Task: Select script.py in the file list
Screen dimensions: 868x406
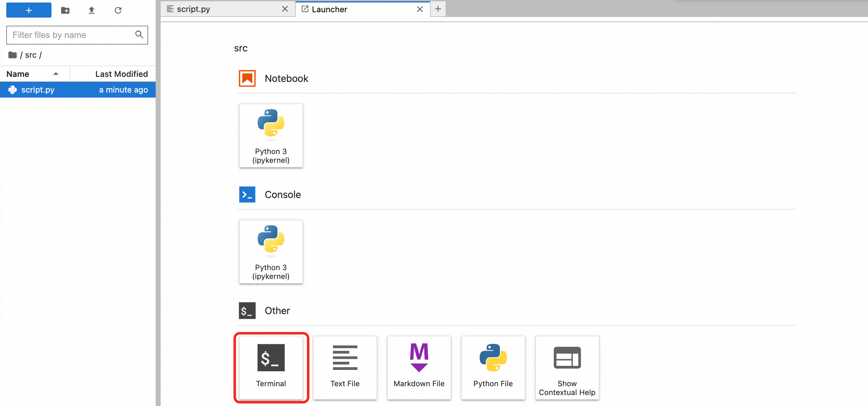Action: (78, 90)
